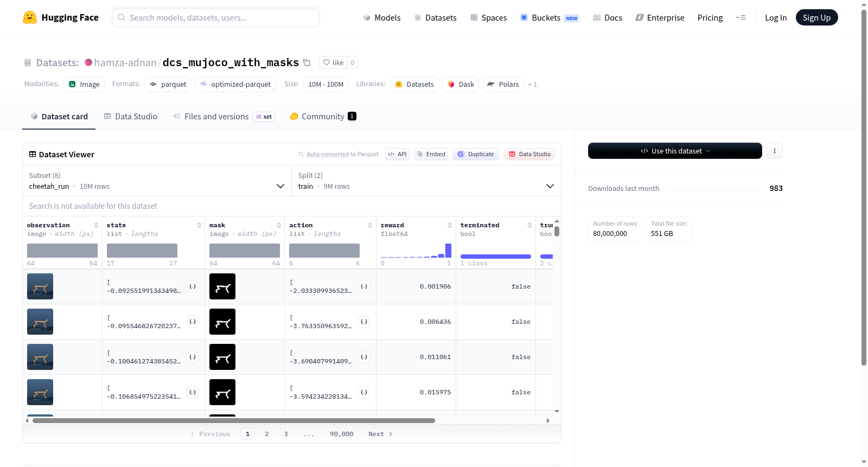Click the page vertical scrollbar
This screenshot has width=868, height=467.
coord(864,188)
